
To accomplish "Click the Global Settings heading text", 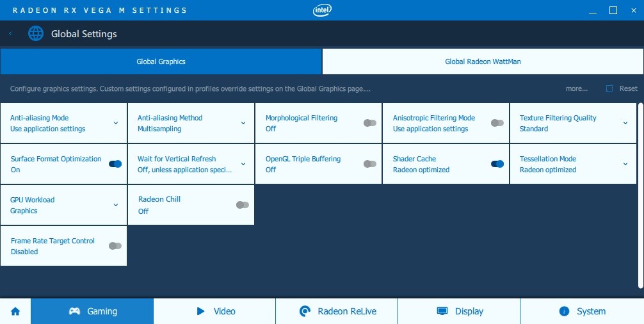I will point(84,34).
